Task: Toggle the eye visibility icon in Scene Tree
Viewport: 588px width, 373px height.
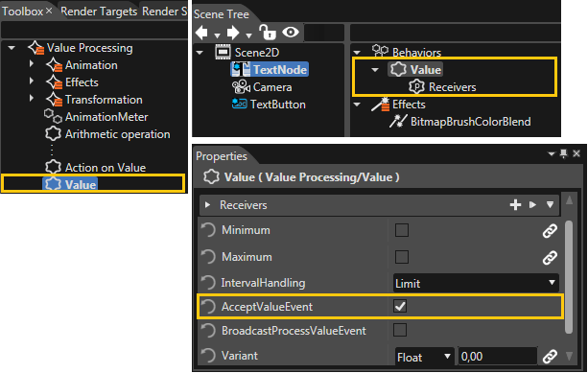Action: tap(291, 33)
